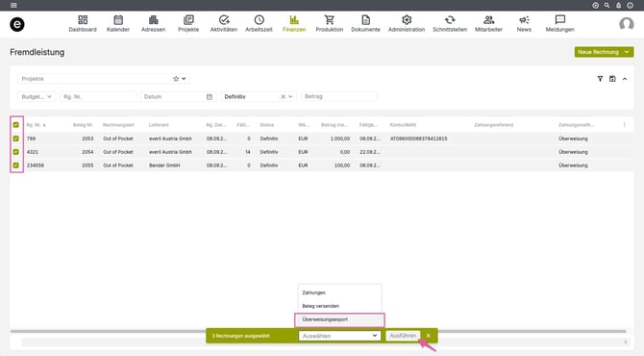Screen dimensions: 644x356
Task: Open the calendar picker in Datum field
Action: pos(210,96)
